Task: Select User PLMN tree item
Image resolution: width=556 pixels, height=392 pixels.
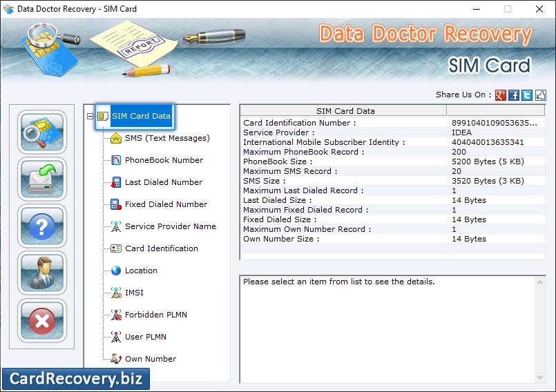Action: [x=145, y=337]
